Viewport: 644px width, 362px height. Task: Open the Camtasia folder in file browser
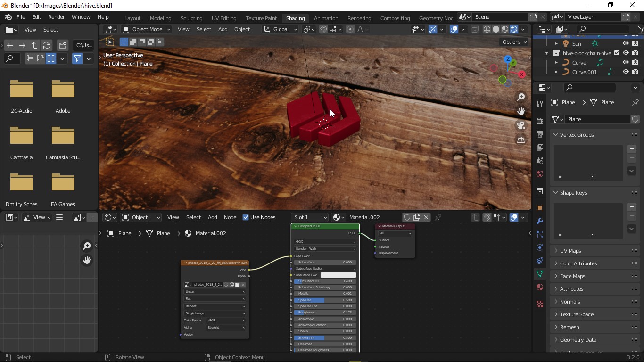point(22,142)
